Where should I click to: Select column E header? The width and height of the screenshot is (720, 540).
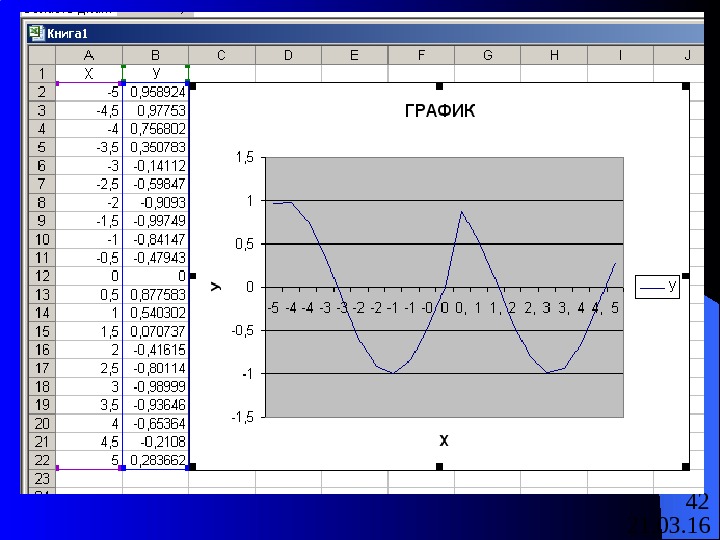[x=354, y=56]
